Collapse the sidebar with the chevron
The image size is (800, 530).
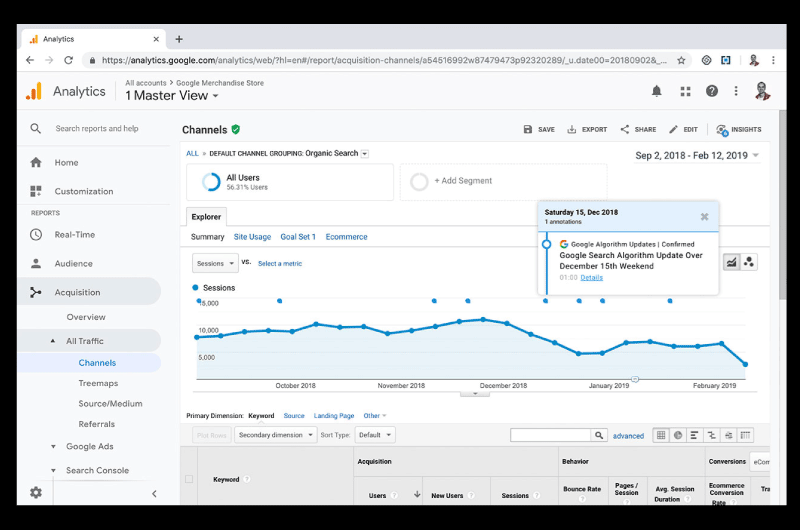tap(154, 493)
